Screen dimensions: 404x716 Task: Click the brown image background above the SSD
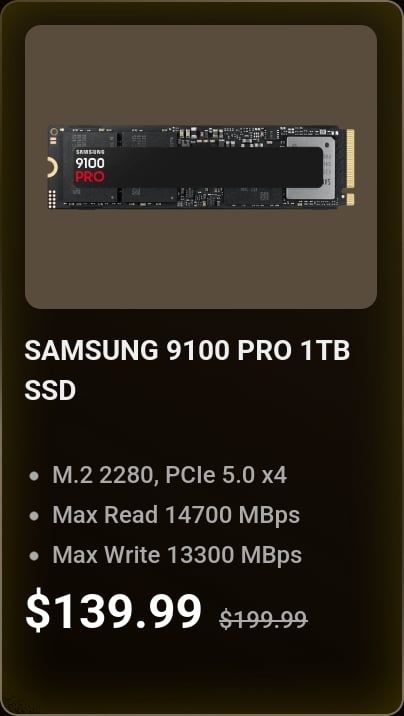point(201,75)
